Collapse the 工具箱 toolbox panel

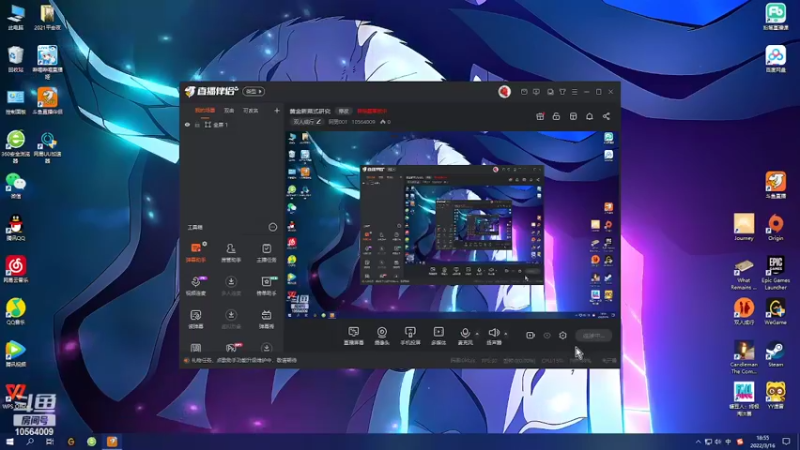pyautogui.click(x=272, y=227)
